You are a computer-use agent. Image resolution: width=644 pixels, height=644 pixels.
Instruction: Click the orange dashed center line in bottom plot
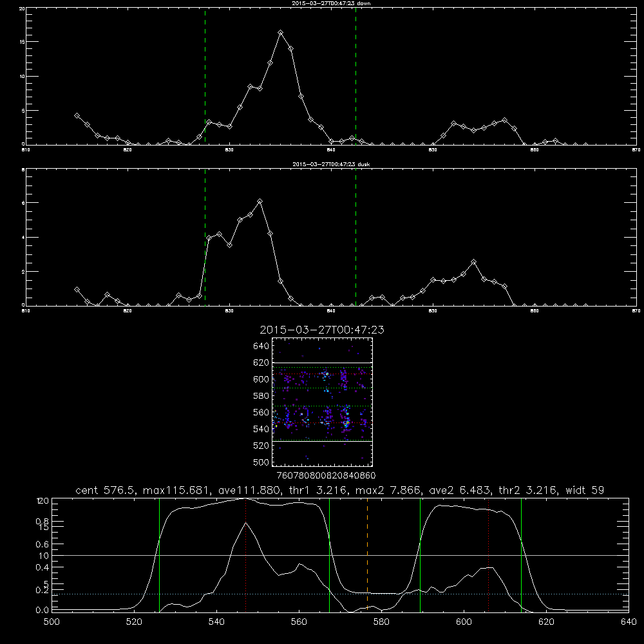coord(367,555)
